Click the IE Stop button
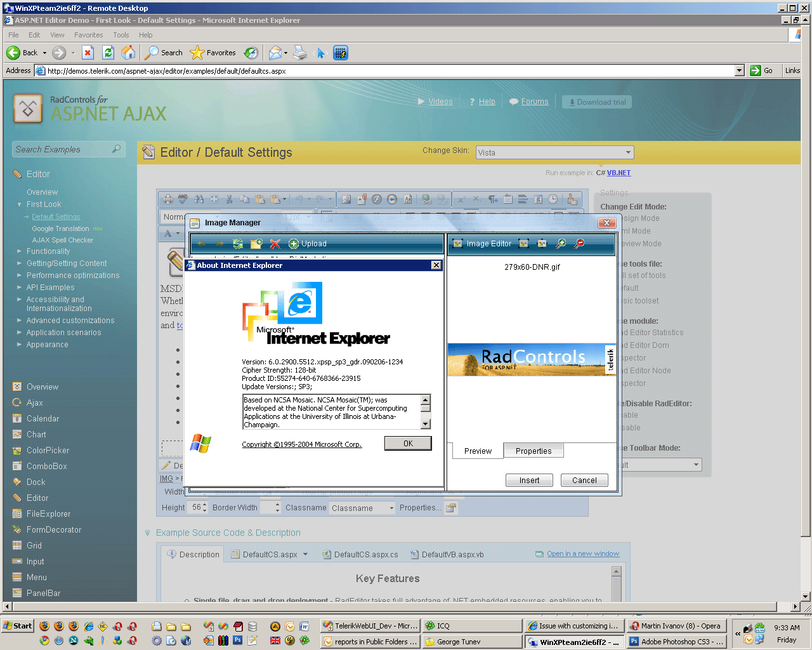This screenshot has width=812, height=650. click(x=88, y=53)
